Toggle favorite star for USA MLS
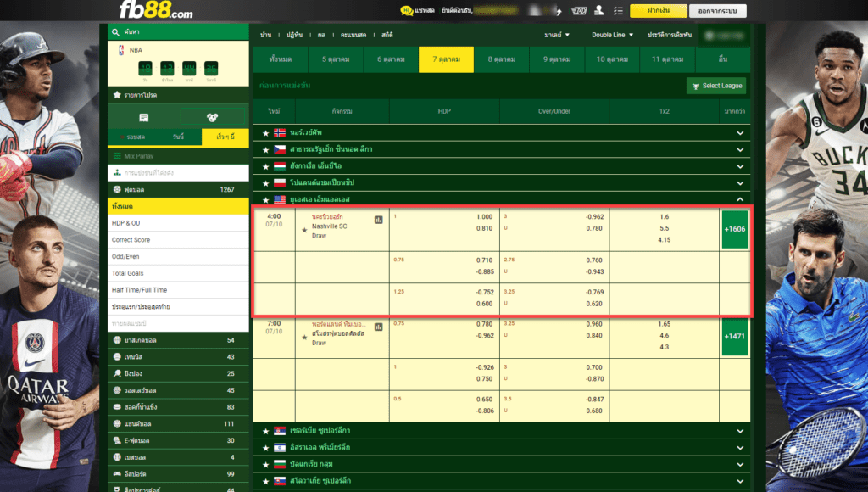Viewport: 868px width, 492px height. [x=265, y=199]
